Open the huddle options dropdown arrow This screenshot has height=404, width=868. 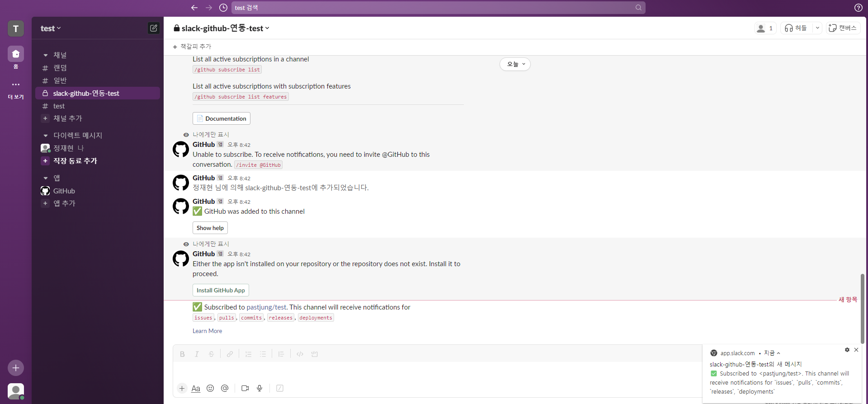(x=817, y=28)
